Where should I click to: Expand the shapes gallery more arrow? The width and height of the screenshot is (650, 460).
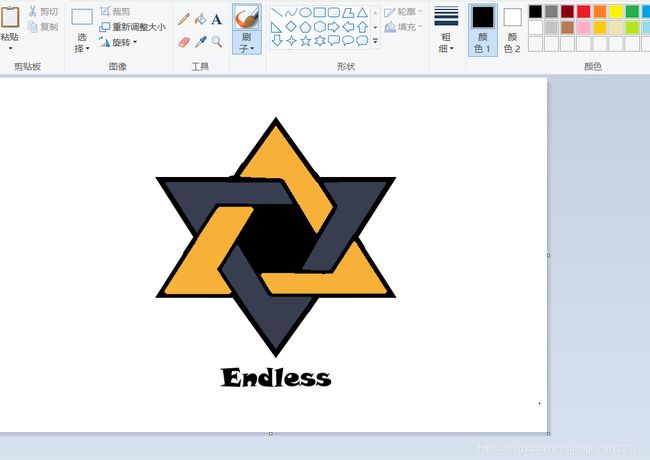(376, 42)
